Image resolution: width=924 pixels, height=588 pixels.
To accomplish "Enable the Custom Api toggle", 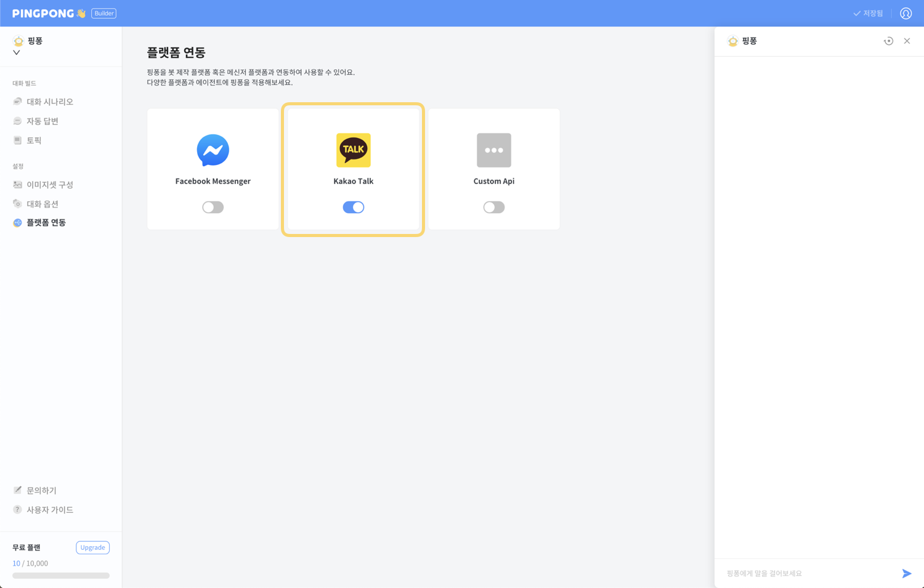I will tap(494, 207).
